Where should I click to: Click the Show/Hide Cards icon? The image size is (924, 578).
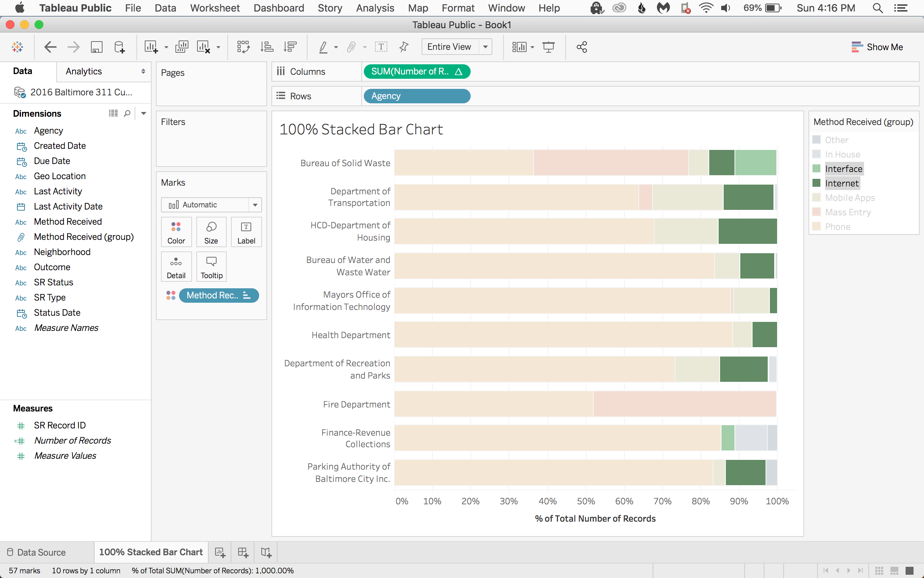tap(519, 47)
